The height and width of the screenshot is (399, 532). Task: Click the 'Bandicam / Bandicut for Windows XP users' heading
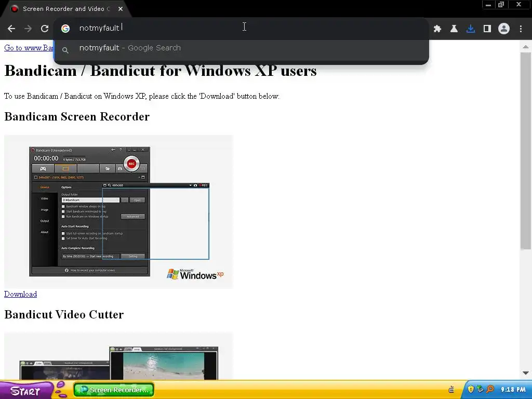161,71
